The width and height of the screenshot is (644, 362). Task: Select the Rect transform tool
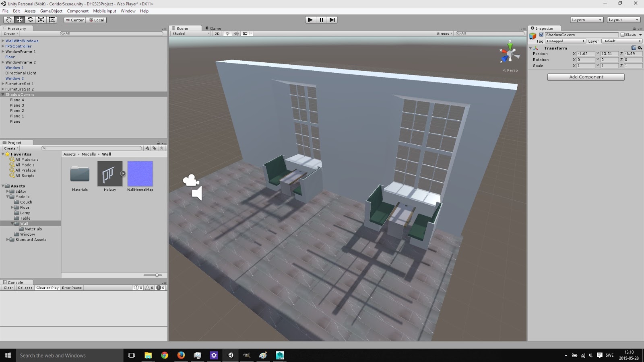tap(52, 19)
